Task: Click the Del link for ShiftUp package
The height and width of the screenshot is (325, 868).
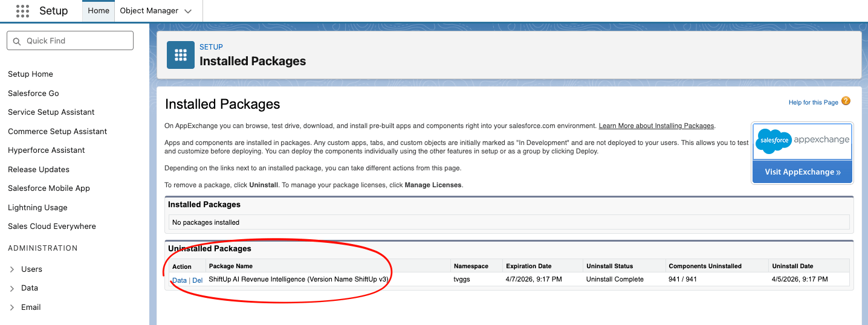Action: pos(198,280)
